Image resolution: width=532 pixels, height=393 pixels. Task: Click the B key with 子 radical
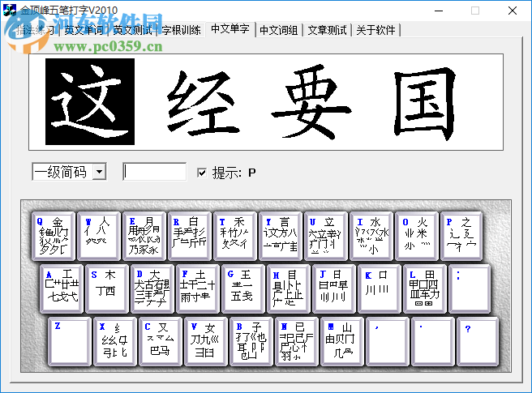point(251,341)
